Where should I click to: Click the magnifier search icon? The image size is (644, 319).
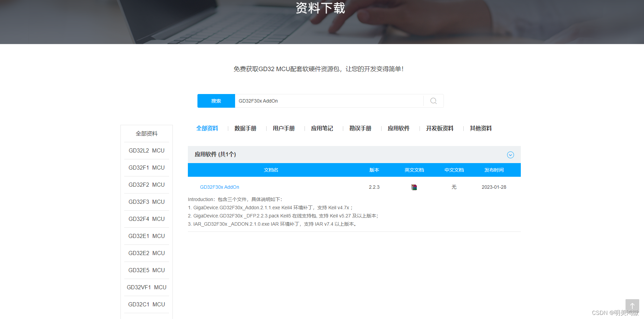[433, 101]
